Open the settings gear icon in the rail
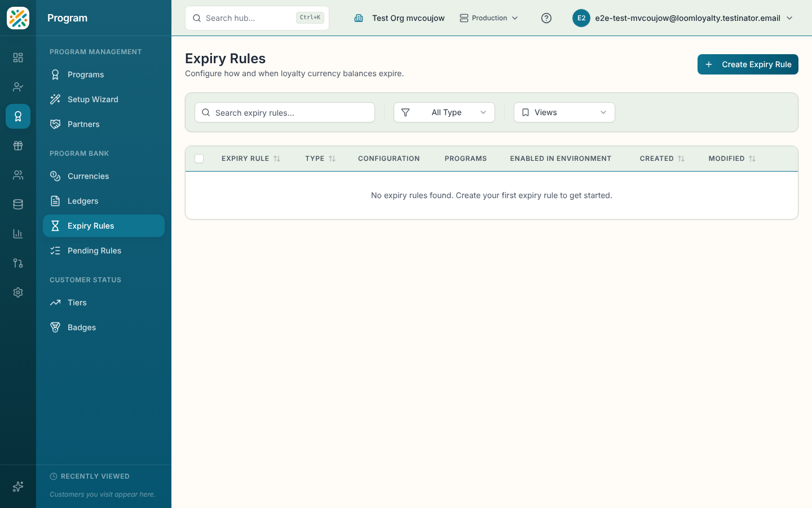Screen dimensions: 812x508 pyautogui.click(x=18, y=292)
